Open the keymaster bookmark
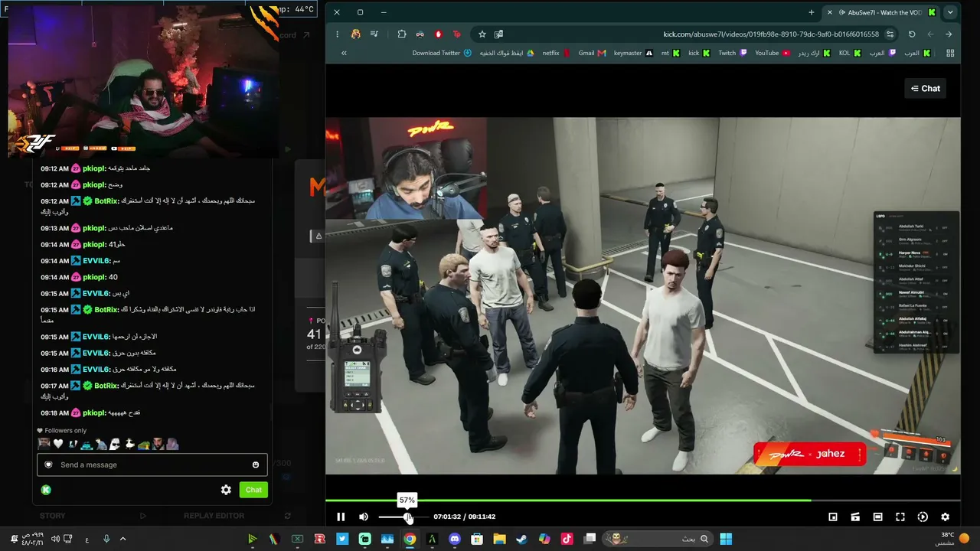The image size is (980, 551). pyautogui.click(x=633, y=53)
